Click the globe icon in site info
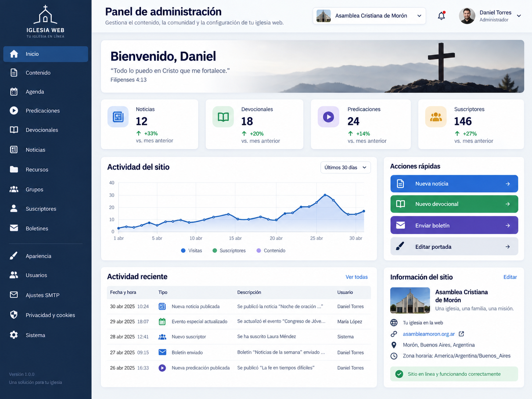The image size is (532, 399). click(x=394, y=323)
